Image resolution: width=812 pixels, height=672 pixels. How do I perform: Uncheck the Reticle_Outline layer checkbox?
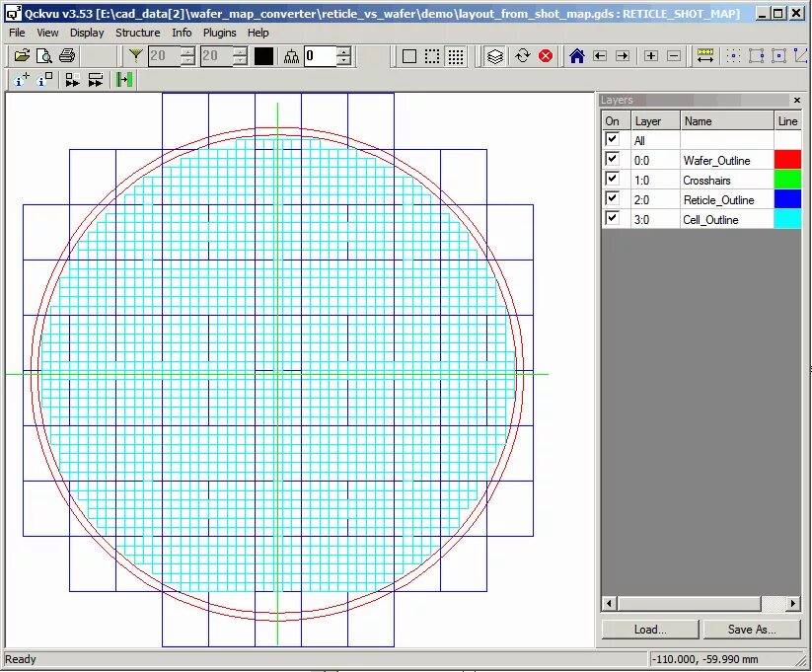click(612, 198)
